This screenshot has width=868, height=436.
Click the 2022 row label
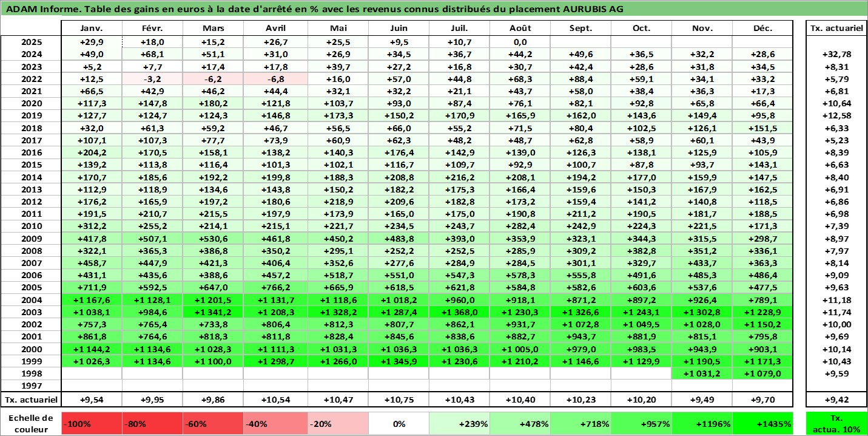point(31,79)
